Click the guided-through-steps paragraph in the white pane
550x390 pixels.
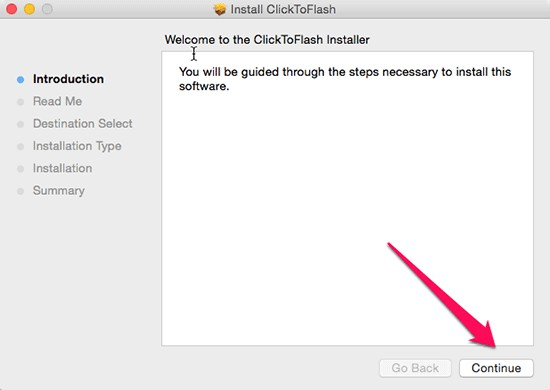tap(345, 79)
